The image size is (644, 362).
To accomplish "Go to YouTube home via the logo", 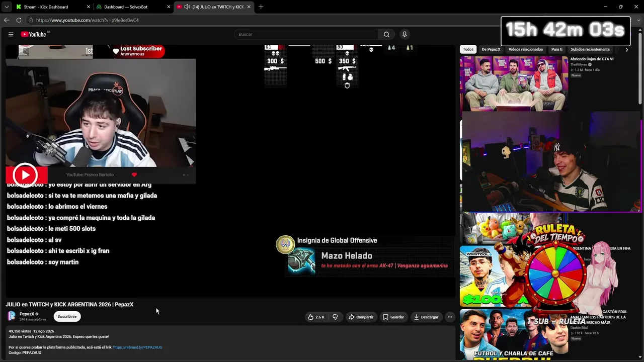I will pos(34,34).
